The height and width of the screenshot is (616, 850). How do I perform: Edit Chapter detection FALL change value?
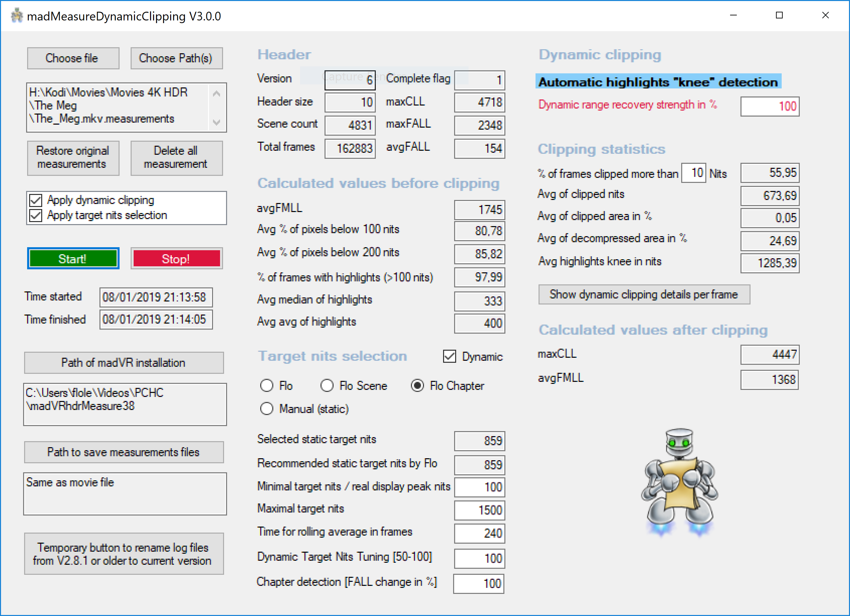[479, 584]
